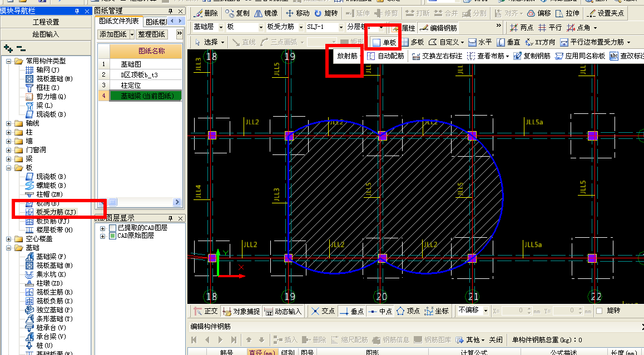Open the 添加图纸 dropdown arrow

click(132, 34)
